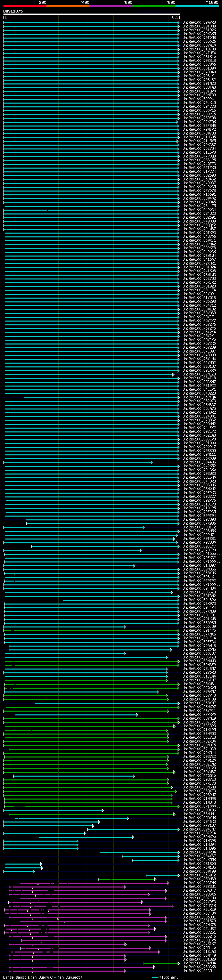Select hit label UniRef100_Q84XS7
This screenshot has width=222, height=980.
tap(199, 856)
